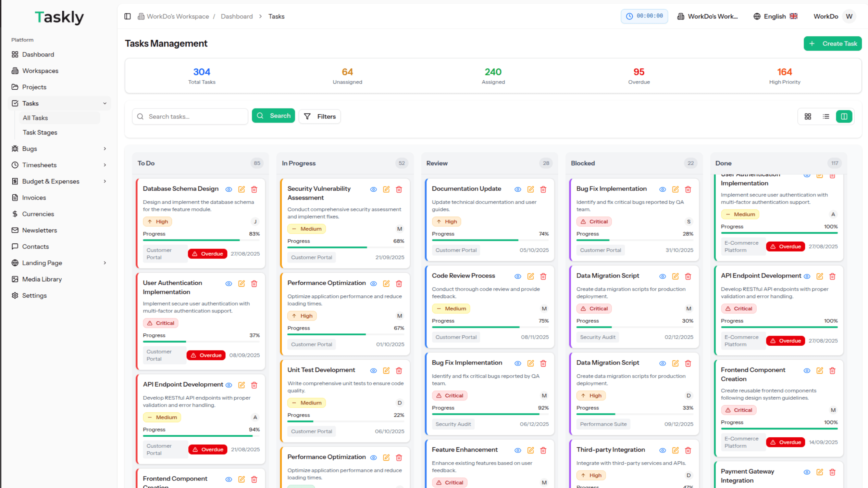The width and height of the screenshot is (868, 488).
Task: Click the Bug Fix Implementation 28% progress bar
Action: click(634, 240)
